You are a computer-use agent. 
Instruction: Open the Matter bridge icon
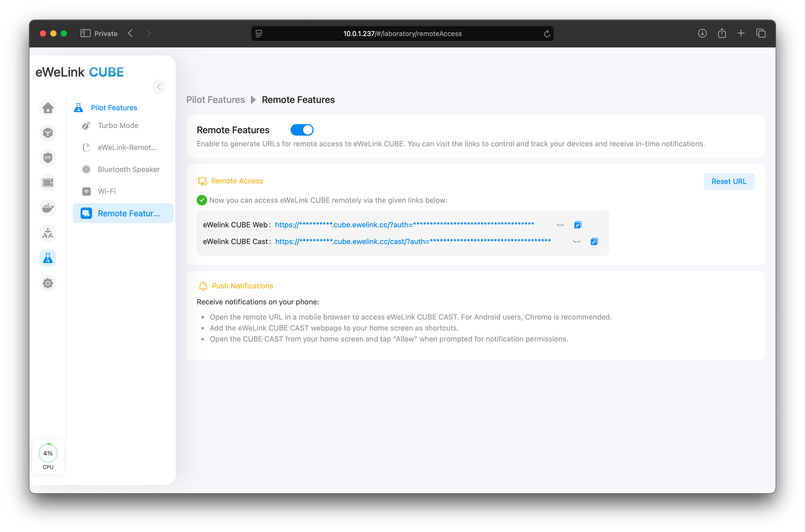48,233
